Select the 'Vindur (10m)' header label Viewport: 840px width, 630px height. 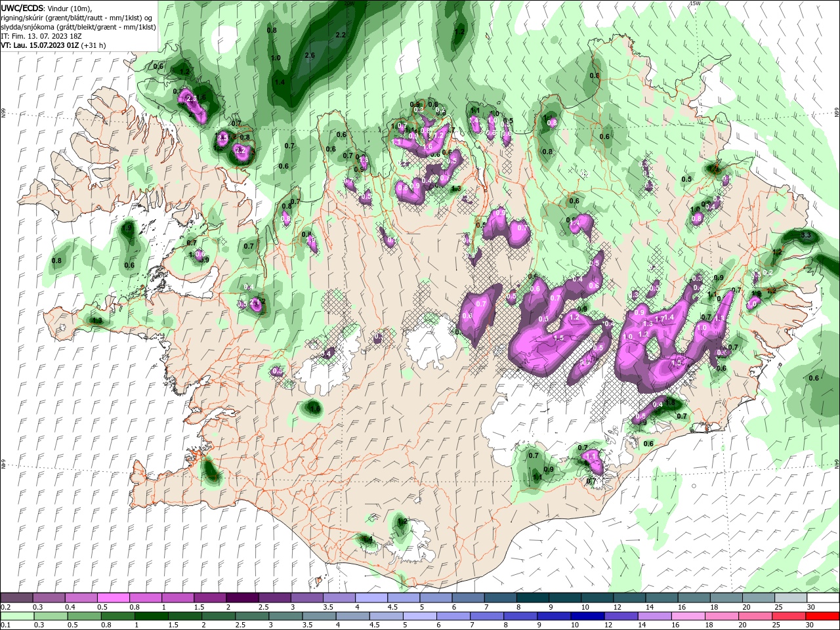pyautogui.click(x=70, y=8)
